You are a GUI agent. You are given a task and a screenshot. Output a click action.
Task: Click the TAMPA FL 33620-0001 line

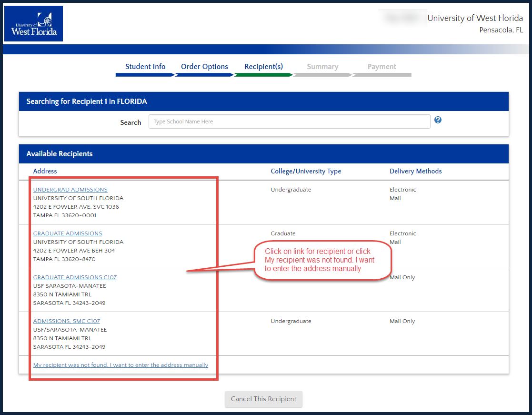pos(65,215)
